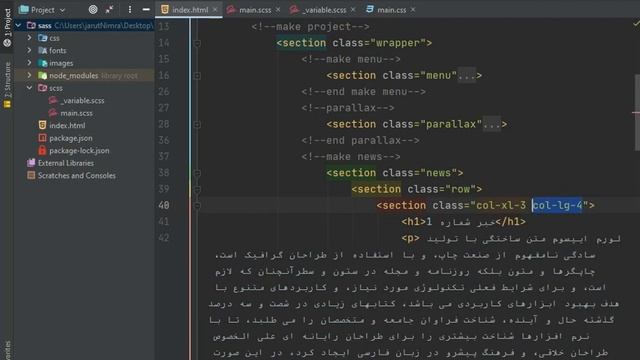The height and width of the screenshot is (360, 640).
Task: Expand the fonts folder
Action: click(x=29, y=50)
